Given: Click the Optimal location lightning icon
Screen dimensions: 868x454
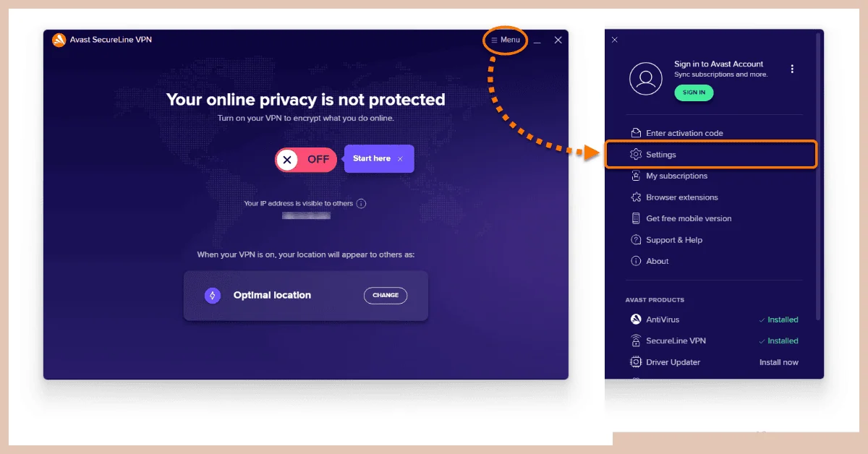Looking at the screenshot, I should (213, 295).
